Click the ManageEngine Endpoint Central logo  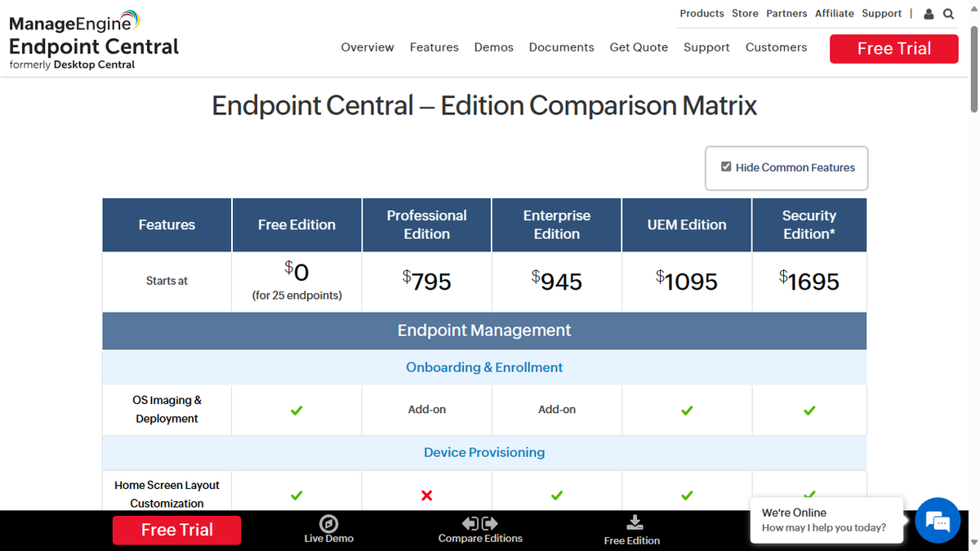click(92, 37)
